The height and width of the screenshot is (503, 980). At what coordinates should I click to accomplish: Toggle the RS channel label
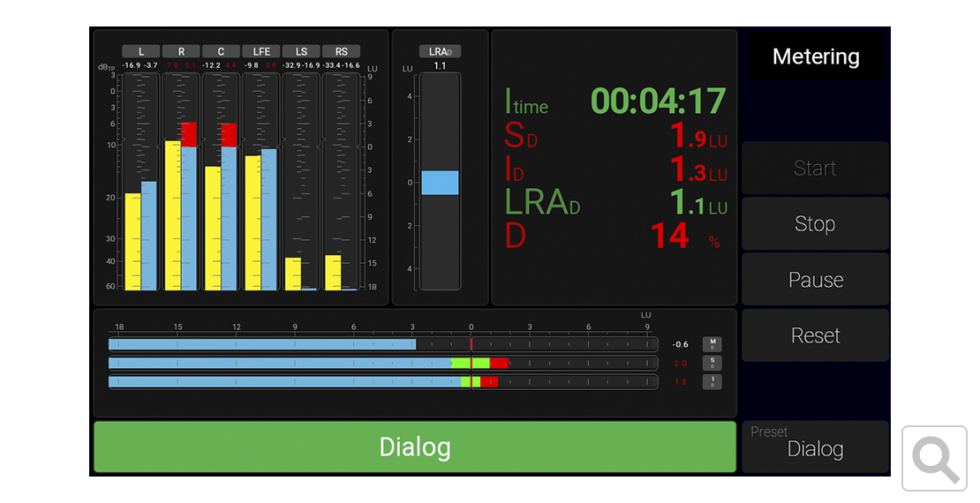pos(341,51)
